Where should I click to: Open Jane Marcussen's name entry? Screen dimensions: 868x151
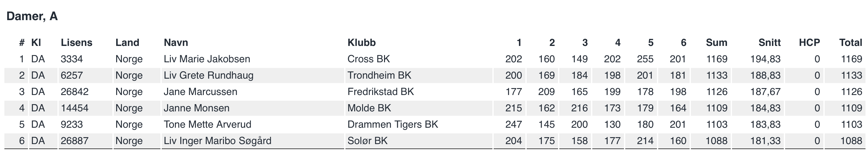click(x=200, y=92)
